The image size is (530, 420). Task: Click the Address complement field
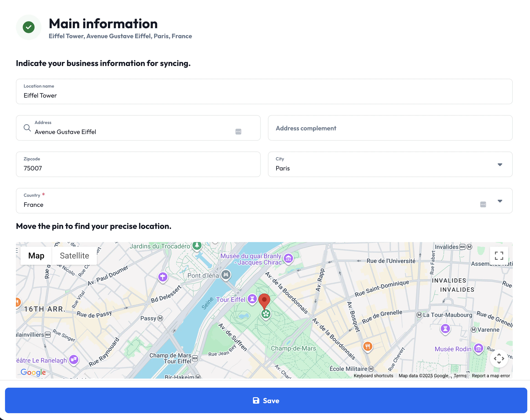[x=390, y=128]
